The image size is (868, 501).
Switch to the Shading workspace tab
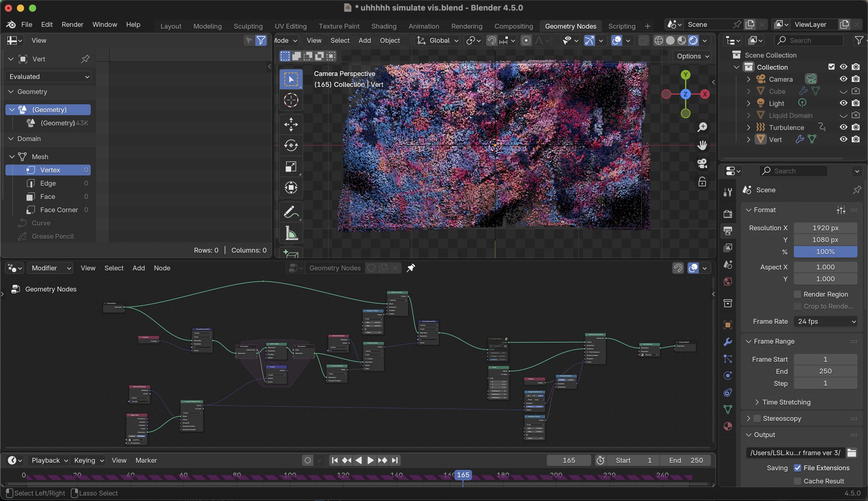click(x=384, y=26)
